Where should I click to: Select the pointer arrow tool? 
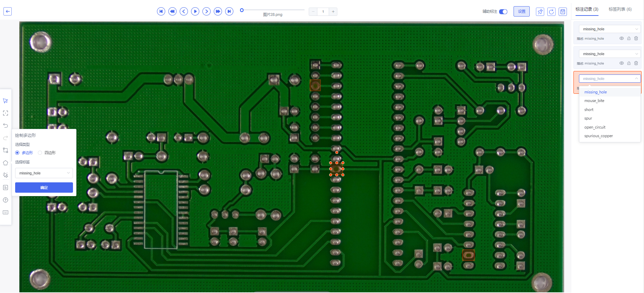6,101
